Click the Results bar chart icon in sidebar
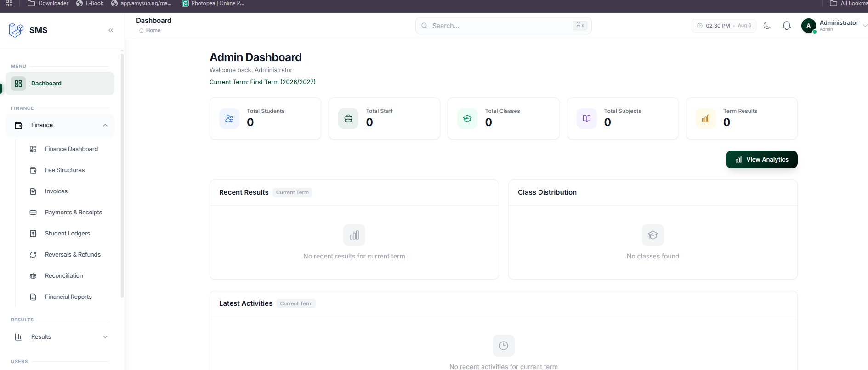This screenshot has height=370, width=868. point(18,337)
